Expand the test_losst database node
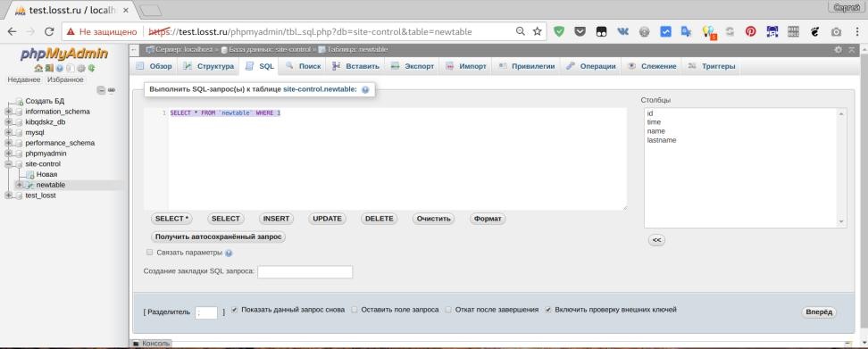Viewport: 868px width, 349px height. pos(8,195)
